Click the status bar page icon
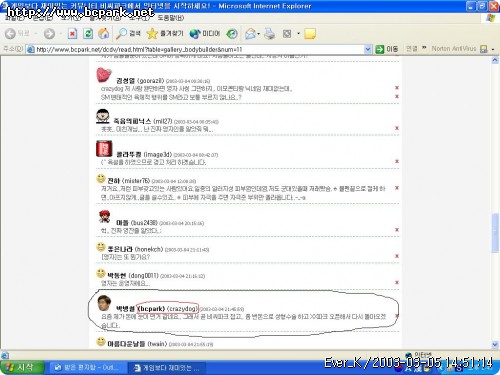 click(x=5, y=355)
